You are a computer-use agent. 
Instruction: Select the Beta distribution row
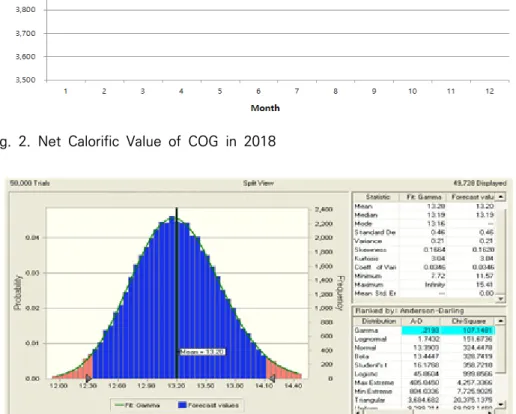(x=425, y=356)
